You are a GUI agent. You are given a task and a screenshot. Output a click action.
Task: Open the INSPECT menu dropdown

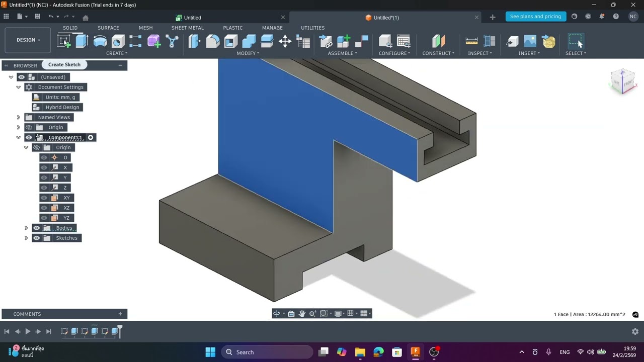480,53
